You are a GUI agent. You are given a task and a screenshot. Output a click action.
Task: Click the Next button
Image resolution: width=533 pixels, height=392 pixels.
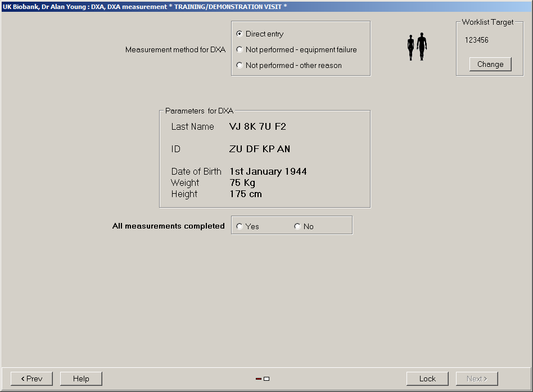coord(477,379)
